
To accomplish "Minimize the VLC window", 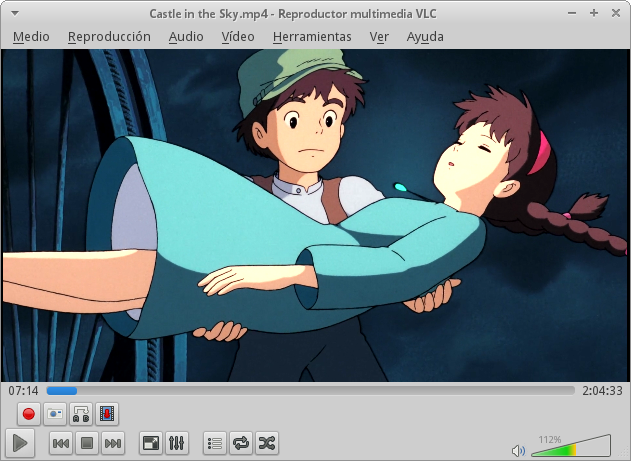I will pyautogui.click(x=572, y=13).
